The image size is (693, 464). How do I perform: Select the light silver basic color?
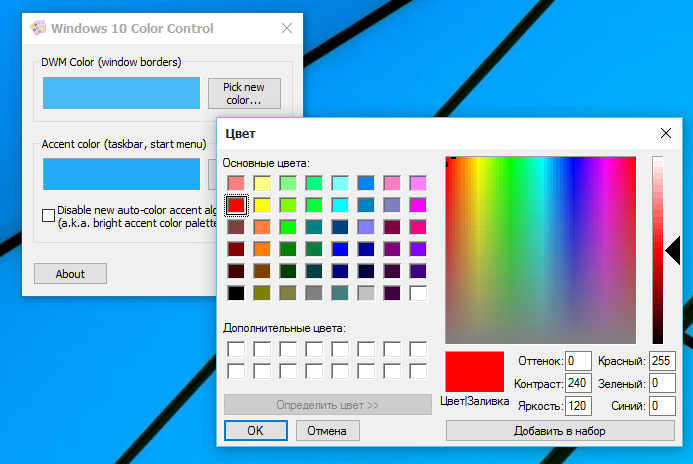[x=366, y=293]
